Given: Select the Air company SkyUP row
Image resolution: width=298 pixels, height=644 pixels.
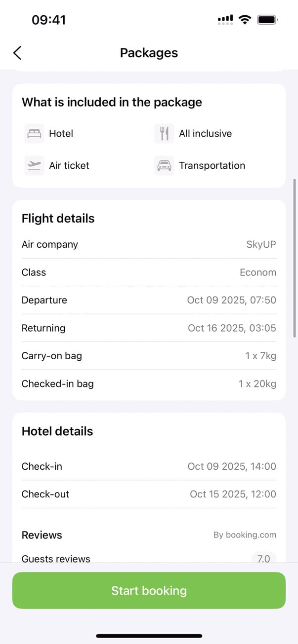Looking at the screenshot, I should [149, 244].
